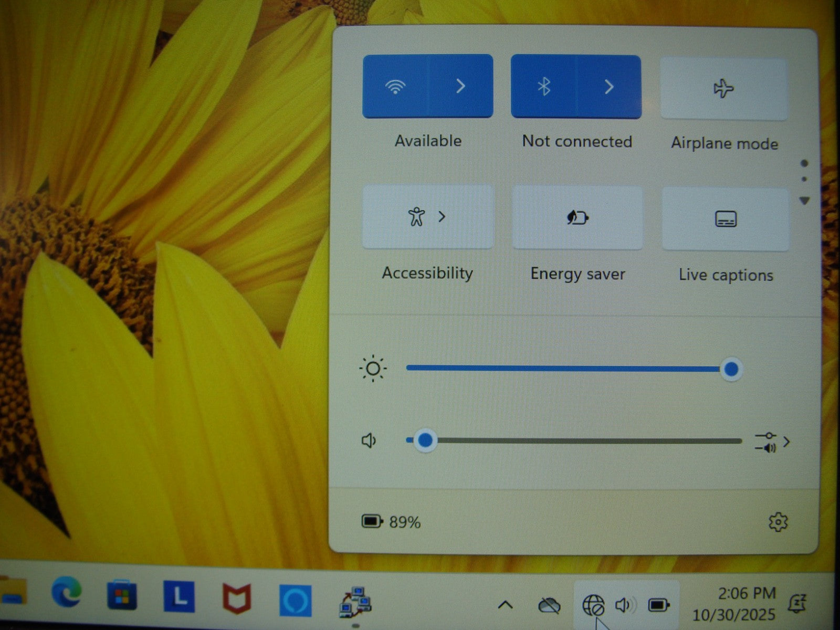
Task: Click the brightness slider handle
Action: coord(731,370)
